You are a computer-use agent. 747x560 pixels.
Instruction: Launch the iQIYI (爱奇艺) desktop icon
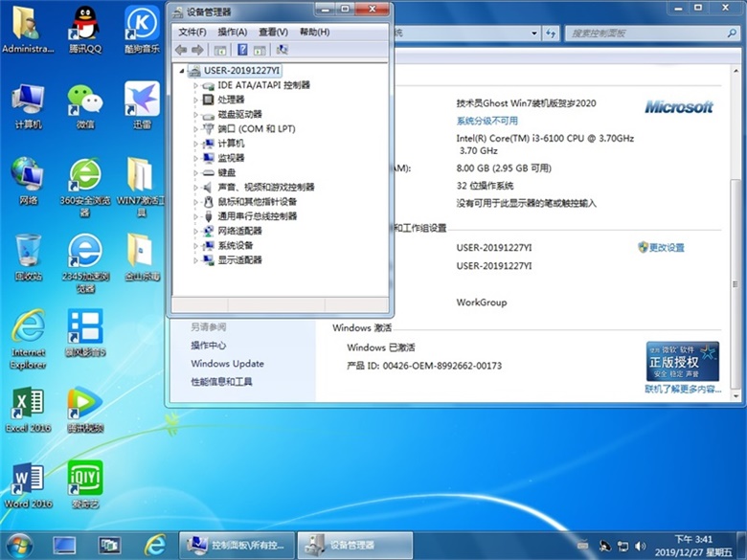click(x=85, y=482)
